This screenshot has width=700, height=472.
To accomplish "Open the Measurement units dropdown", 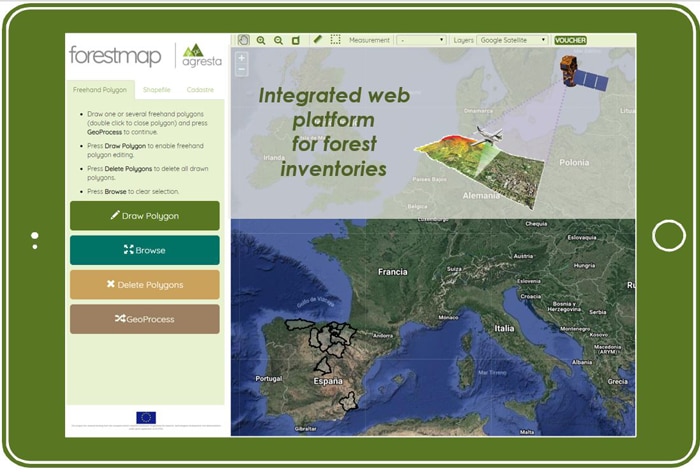I will click(421, 40).
